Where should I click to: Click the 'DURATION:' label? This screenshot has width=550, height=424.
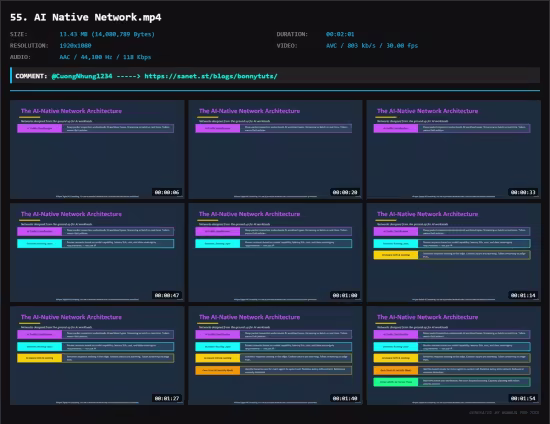[292, 34]
